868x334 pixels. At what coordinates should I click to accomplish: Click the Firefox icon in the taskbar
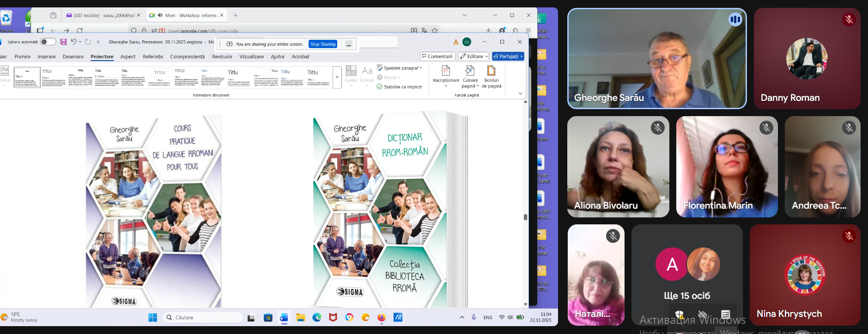382,317
